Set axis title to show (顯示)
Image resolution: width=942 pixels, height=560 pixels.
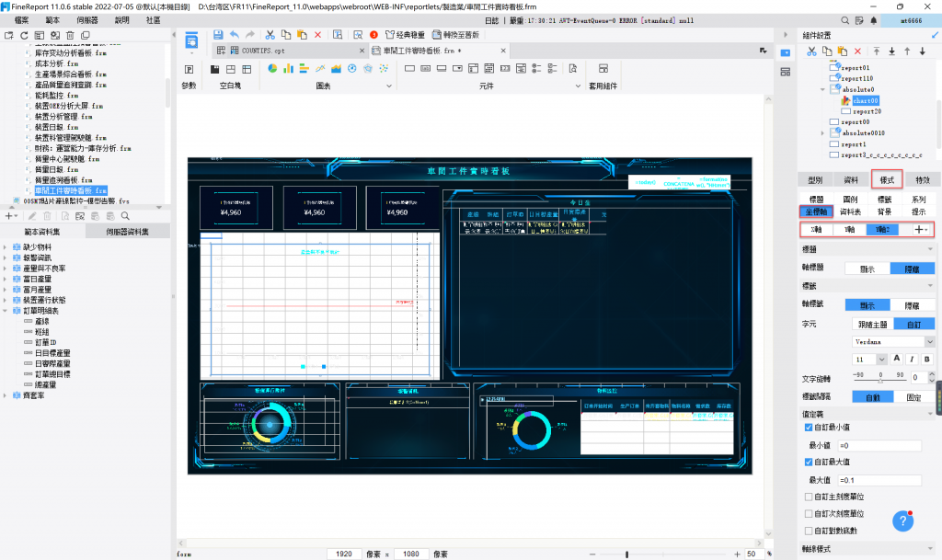click(867, 269)
